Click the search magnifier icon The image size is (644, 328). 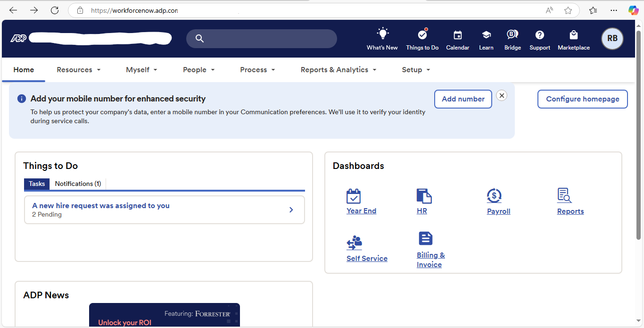[x=199, y=39]
